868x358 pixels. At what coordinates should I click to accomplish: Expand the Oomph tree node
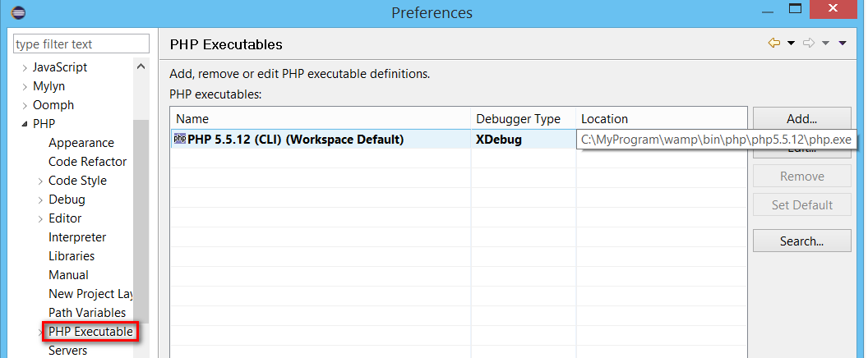tap(25, 106)
